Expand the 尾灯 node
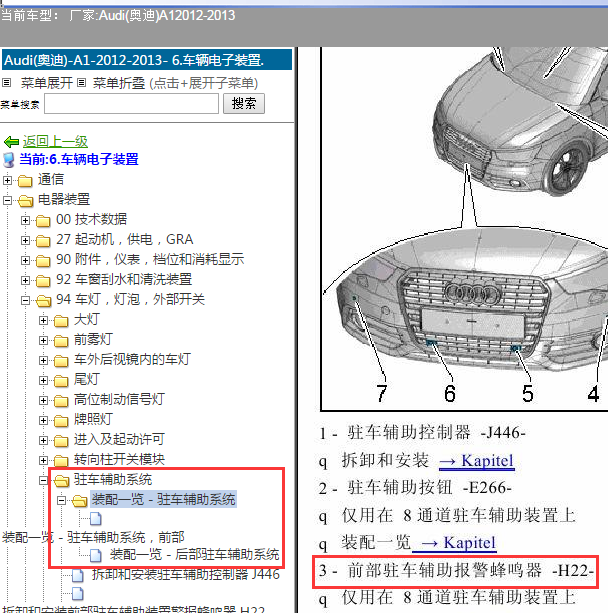 43,380
